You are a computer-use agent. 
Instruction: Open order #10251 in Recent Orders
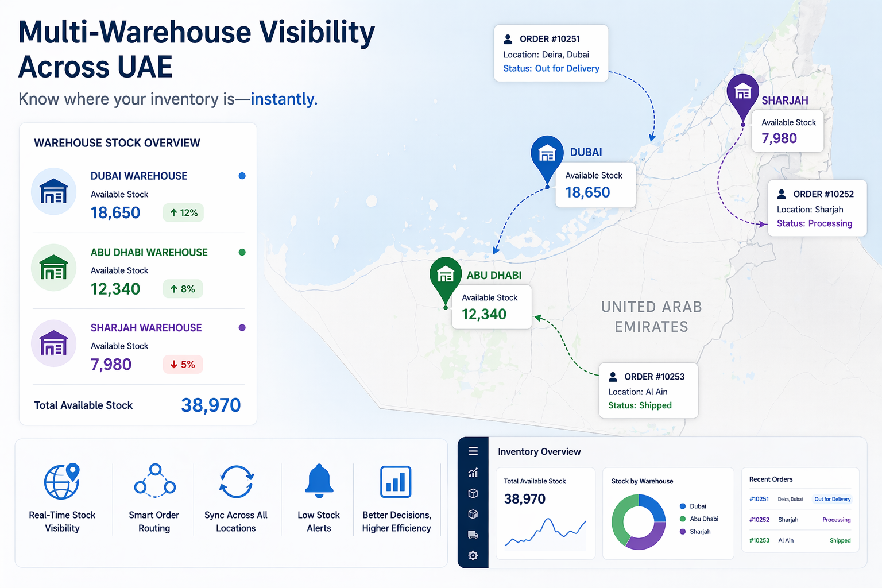[x=759, y=499]
